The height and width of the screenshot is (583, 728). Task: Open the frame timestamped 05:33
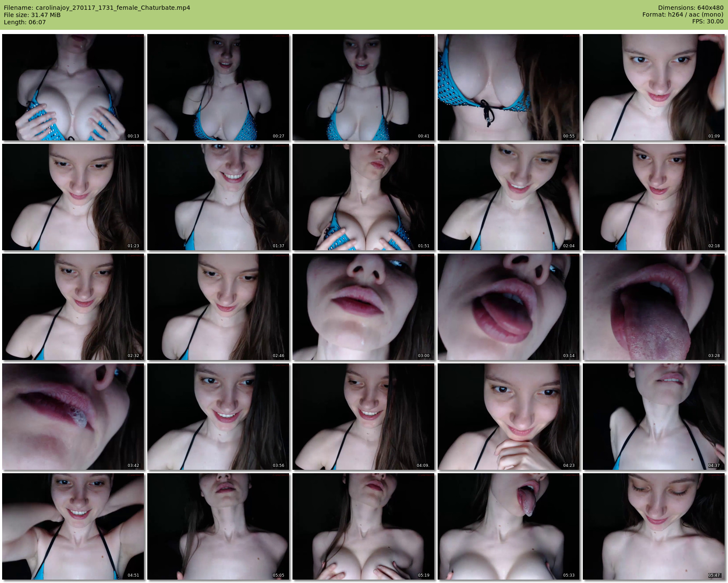[x=509, y=526]
